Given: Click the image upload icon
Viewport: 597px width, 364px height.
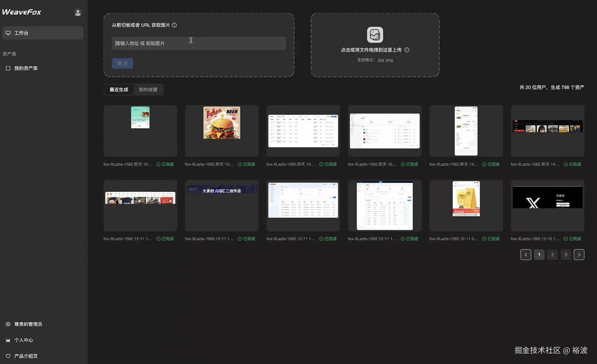Looking at the screenshot, I should 375,35.
